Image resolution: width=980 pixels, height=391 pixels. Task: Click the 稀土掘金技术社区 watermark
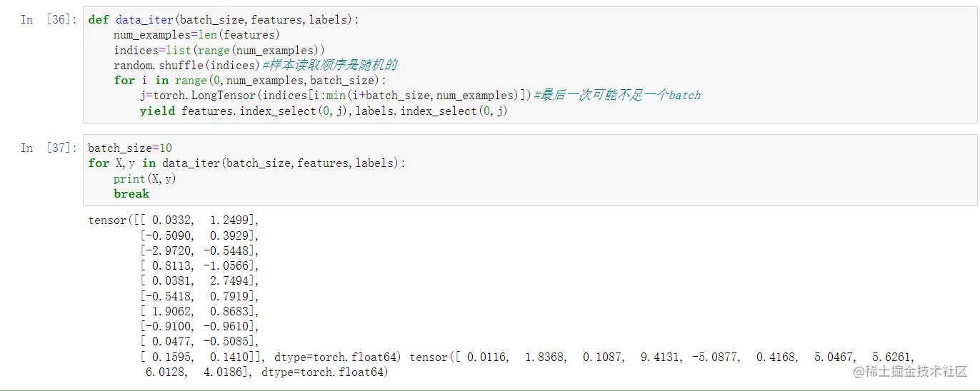pos(906,372)
